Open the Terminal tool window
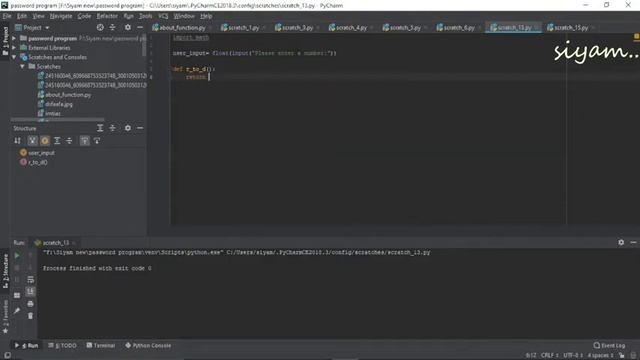 tap(101, 345)
